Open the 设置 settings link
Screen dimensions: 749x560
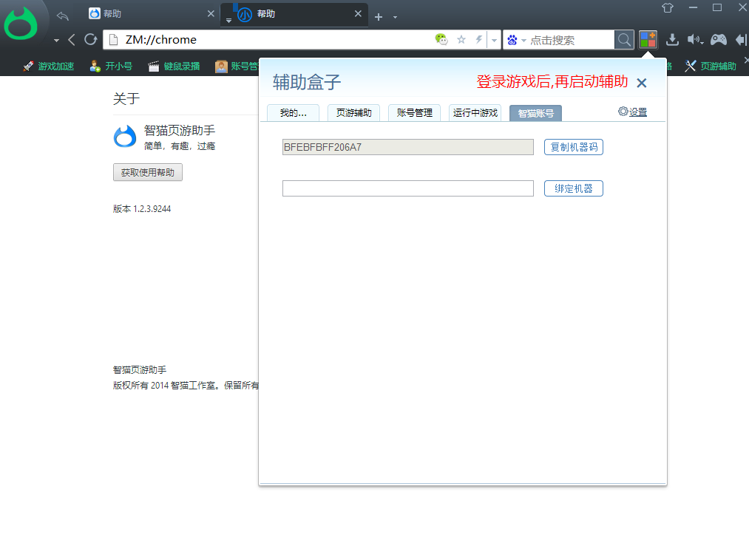(x=632, y=112)
